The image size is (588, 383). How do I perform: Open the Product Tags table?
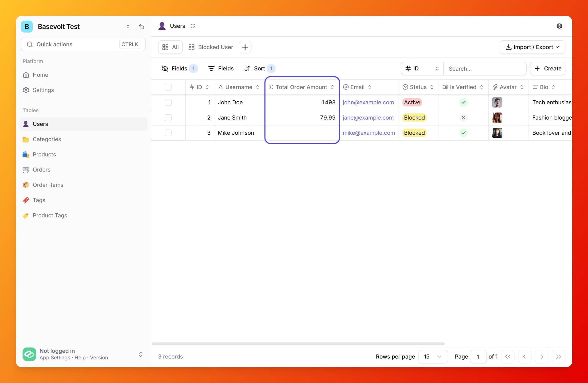click(50, 215)
